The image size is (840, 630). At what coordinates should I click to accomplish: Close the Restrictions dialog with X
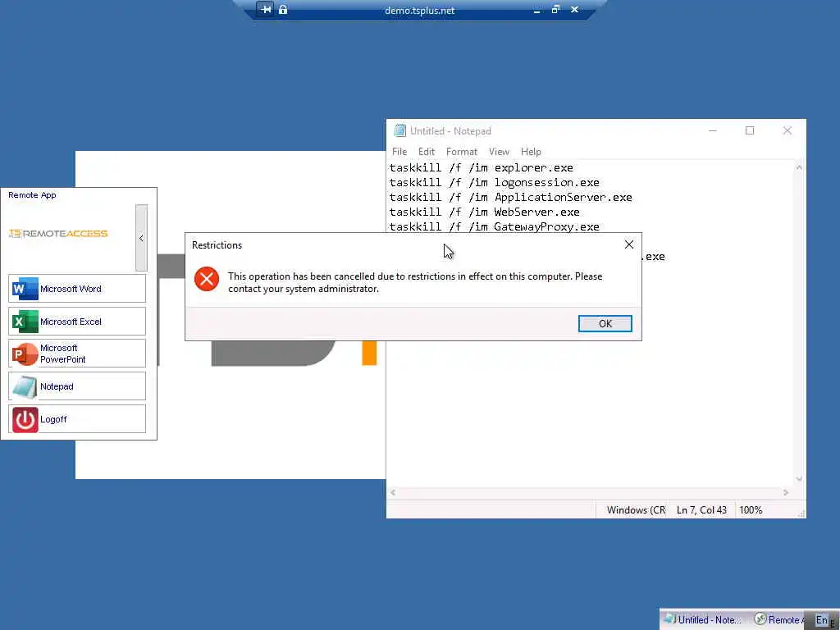(629, 244)
